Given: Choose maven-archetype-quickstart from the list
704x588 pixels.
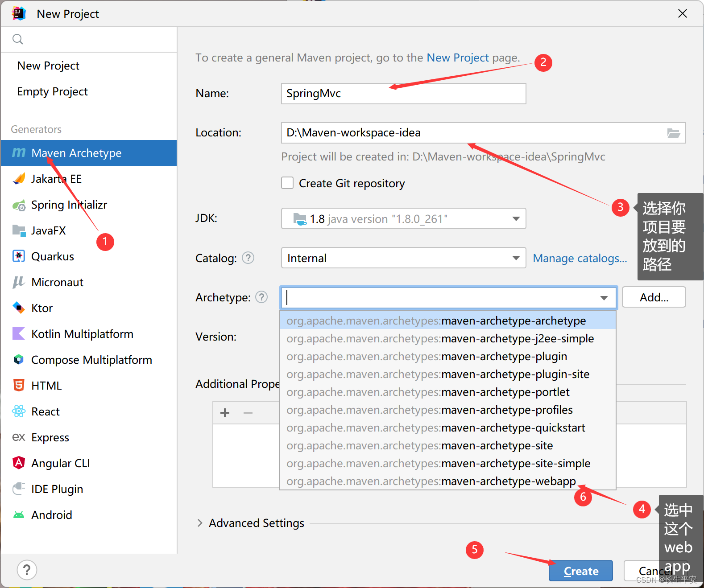Looking at the screenshot, I should 447,428.
